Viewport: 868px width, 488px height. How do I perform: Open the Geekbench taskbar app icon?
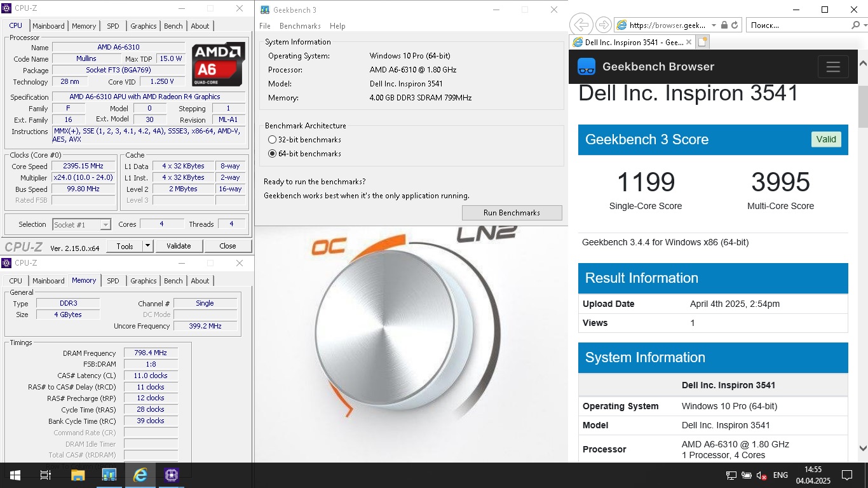pos(109,475)
